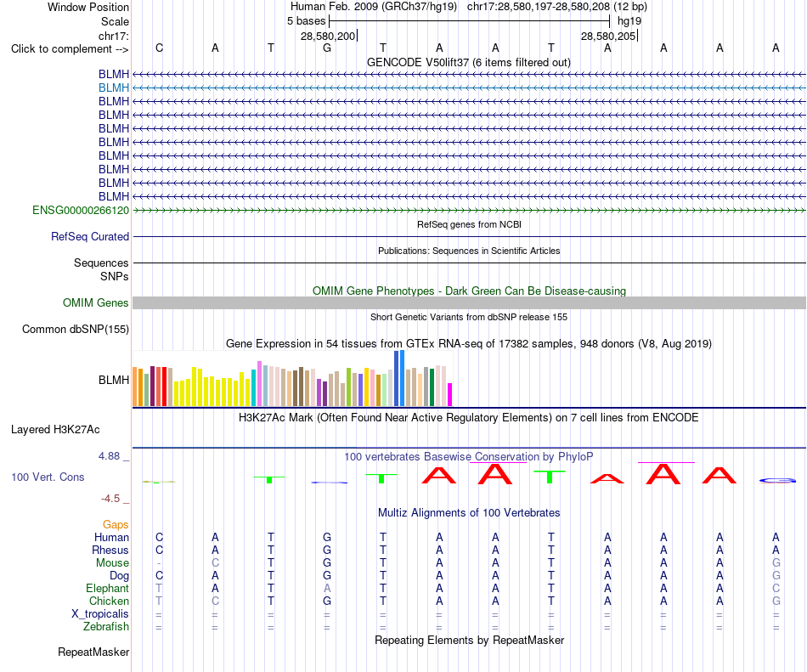Screen dimensions: 807x672
Task: Click the RepeatMasker track label
Action: 93,652
